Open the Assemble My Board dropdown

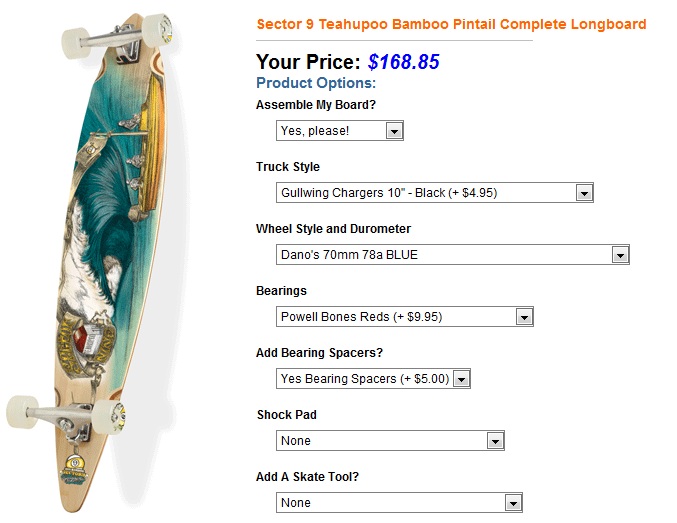(339, 130)
